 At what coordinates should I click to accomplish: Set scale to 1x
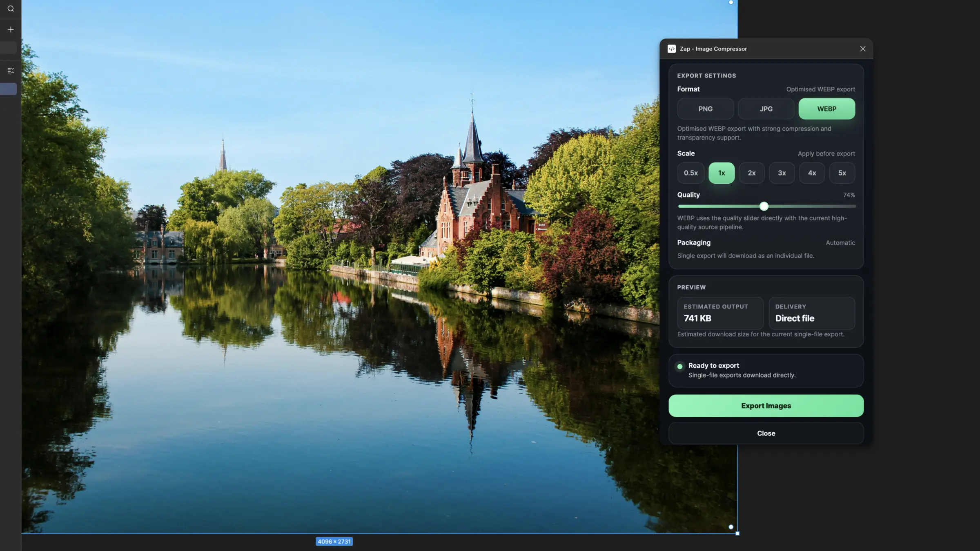pos(721,173)
